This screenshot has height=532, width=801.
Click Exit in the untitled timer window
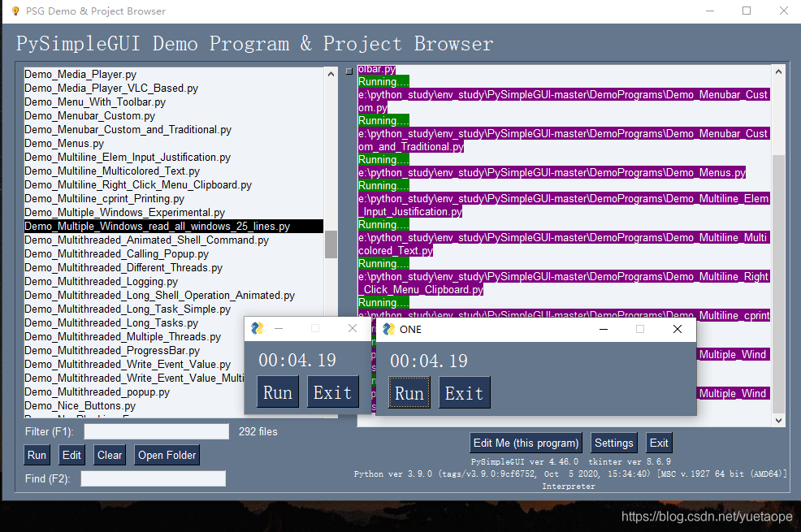pyautogui.click(x=332, y=392)
